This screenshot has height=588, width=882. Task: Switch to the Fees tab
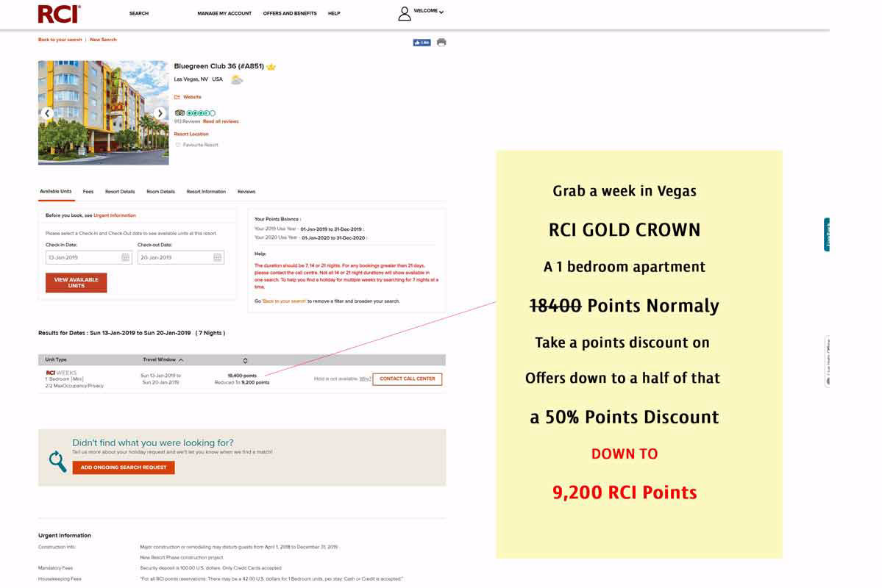coord(88,192)
